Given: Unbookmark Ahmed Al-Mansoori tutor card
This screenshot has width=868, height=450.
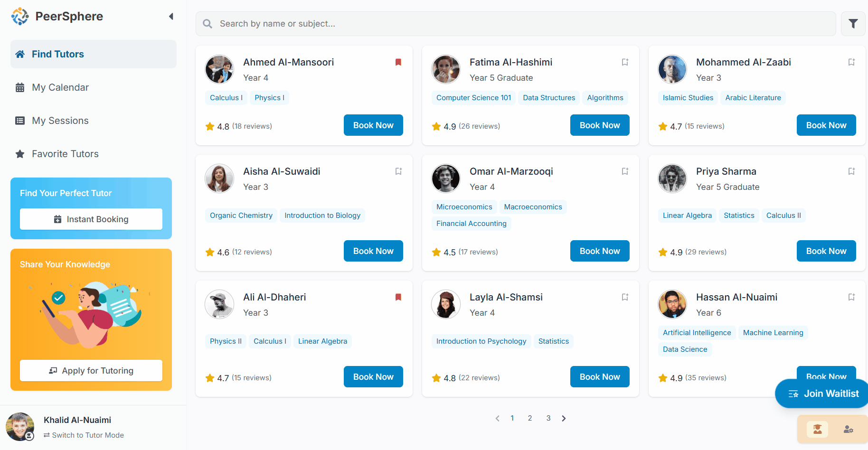Looking at the screenshot, I should (x=398, y=62).
